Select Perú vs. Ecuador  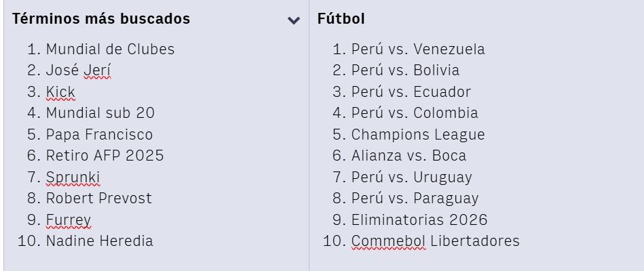click(411, 92)
